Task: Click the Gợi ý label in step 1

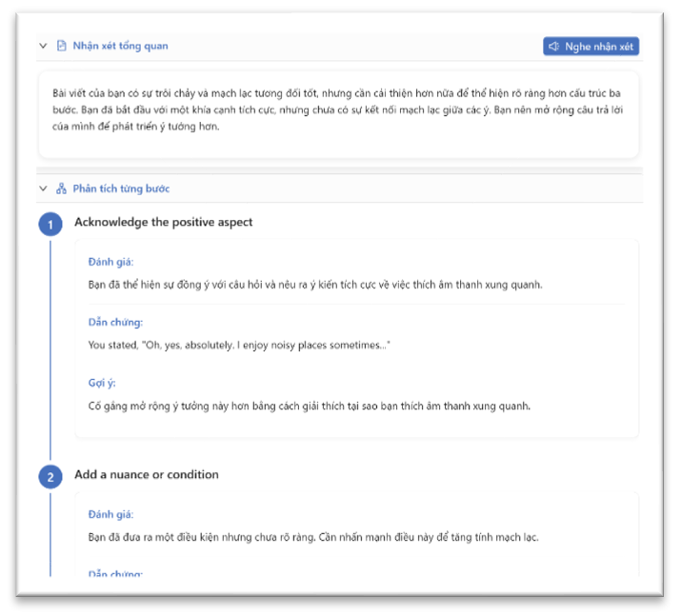Action: 101,383
